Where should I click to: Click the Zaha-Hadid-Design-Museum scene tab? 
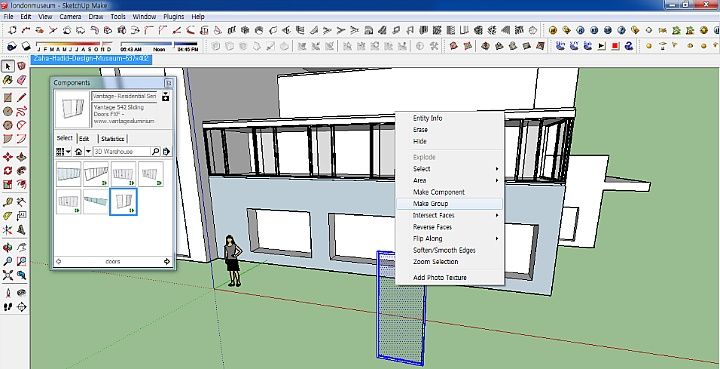[91, 59]
